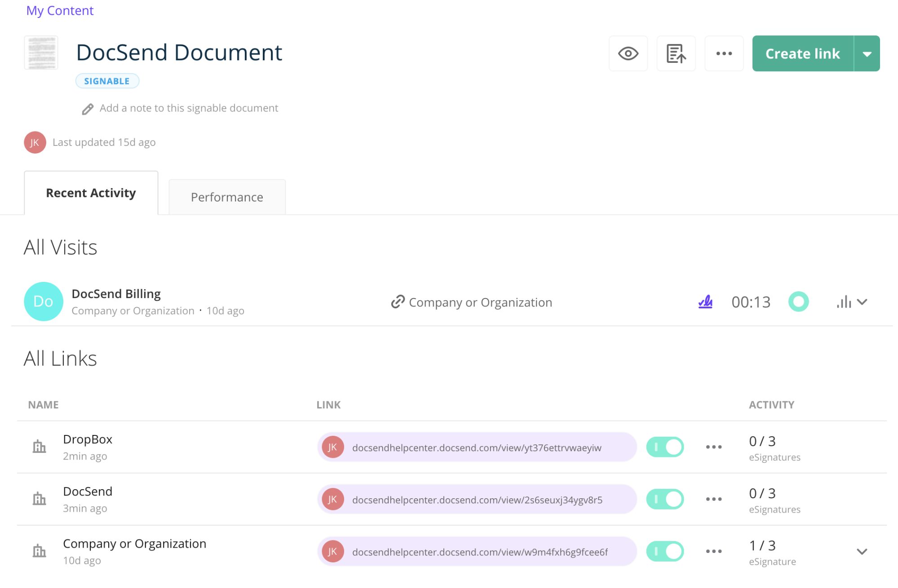Click building icon for Company or Organization link
Screen dimensions: 898x588
(x=39, y=551)
